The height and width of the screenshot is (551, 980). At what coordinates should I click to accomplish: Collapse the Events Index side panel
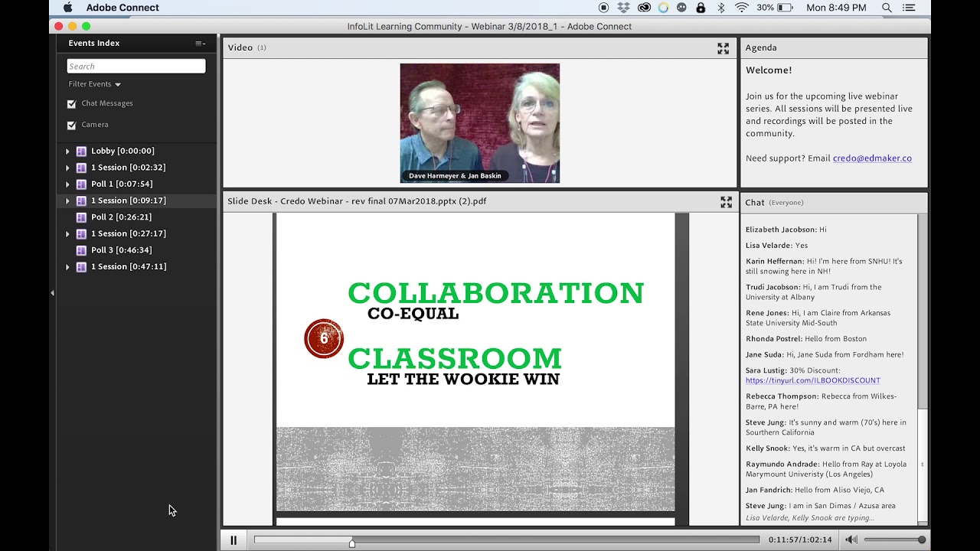[52, 292]
